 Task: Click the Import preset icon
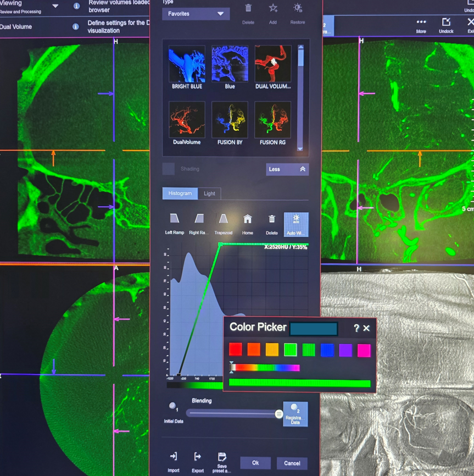[x=174, y=457]
